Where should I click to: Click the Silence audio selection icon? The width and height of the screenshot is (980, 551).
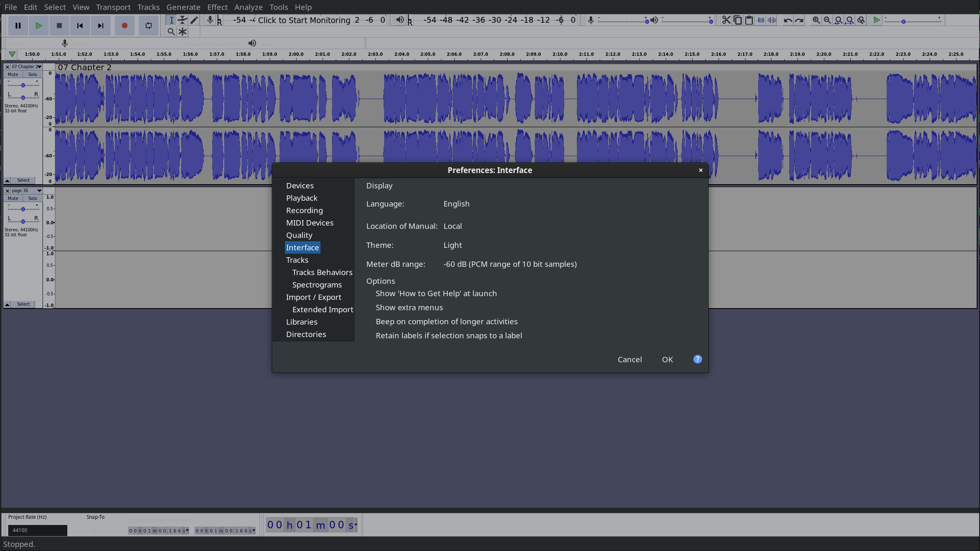771,20
